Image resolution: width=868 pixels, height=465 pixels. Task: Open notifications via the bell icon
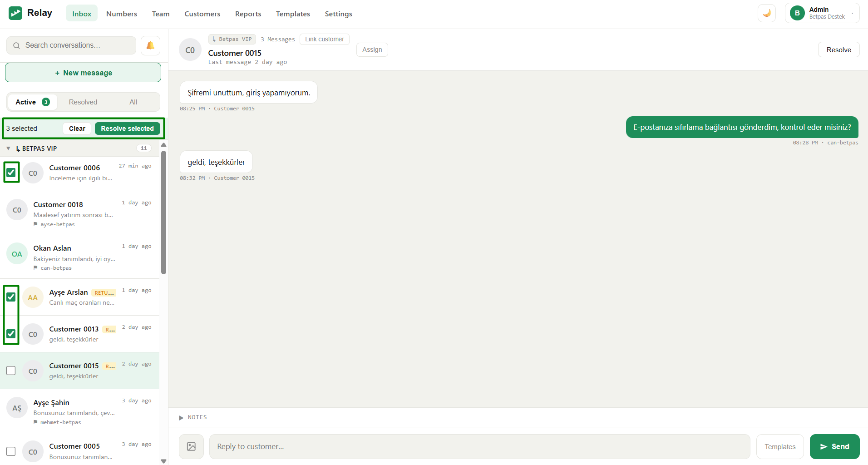coord(150,45)
